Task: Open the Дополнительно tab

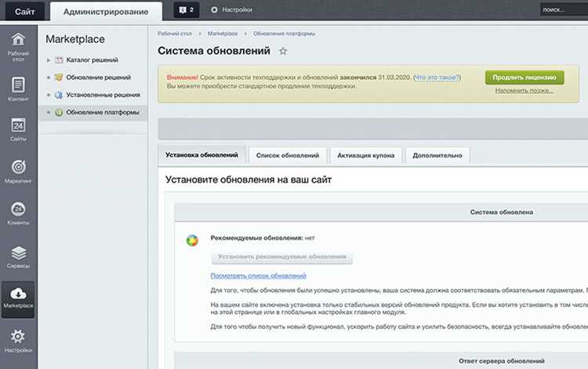Action: (437, 155)
